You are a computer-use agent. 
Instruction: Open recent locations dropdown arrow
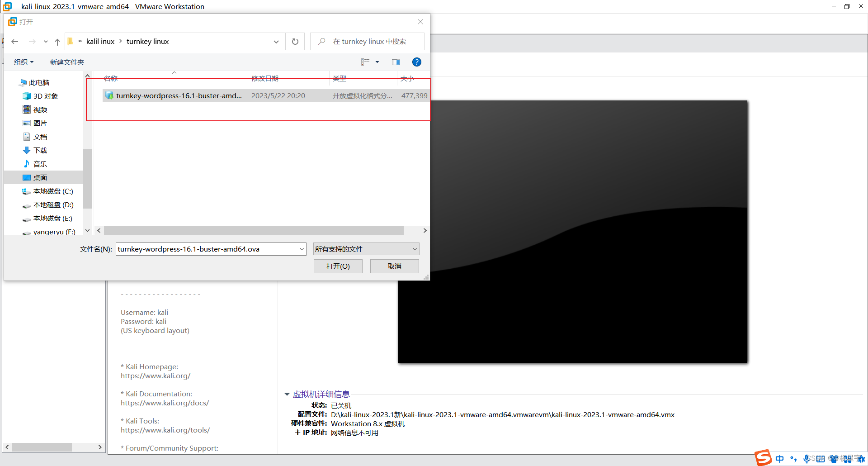(46, 42)
